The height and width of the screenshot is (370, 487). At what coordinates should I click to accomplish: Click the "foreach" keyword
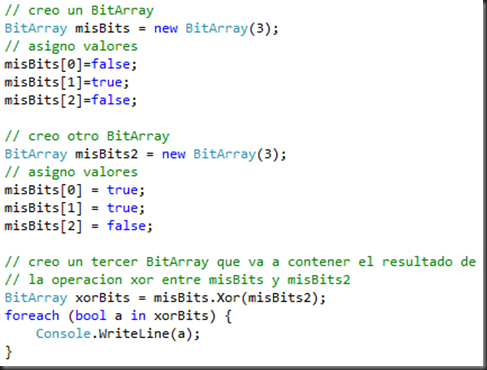[32, 315]
